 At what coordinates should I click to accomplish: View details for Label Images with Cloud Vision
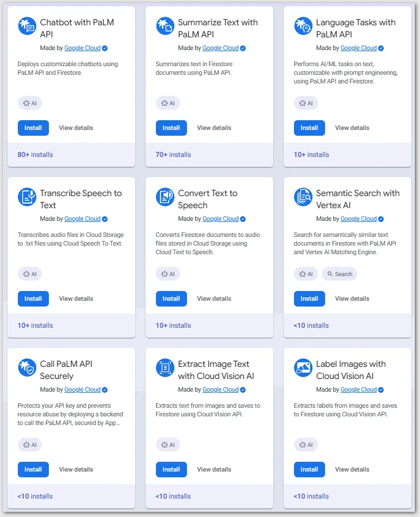pyautogui.click(x=352, y=469)
